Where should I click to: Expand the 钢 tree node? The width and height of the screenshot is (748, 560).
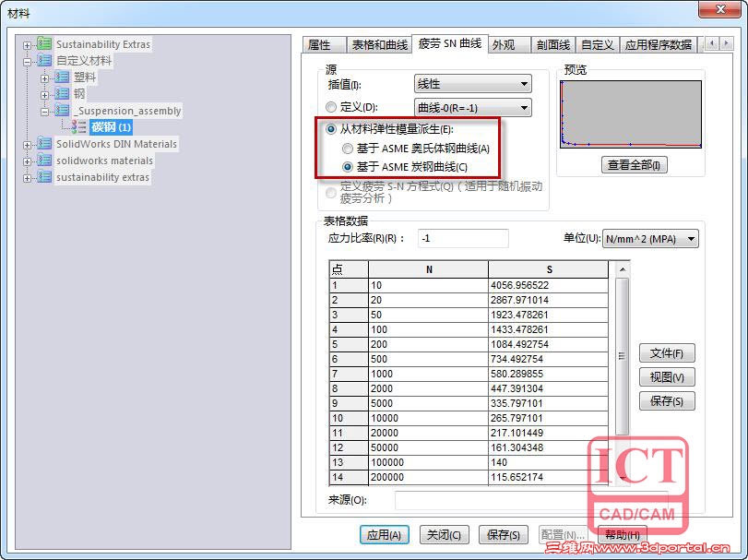(x=44, y=95)
